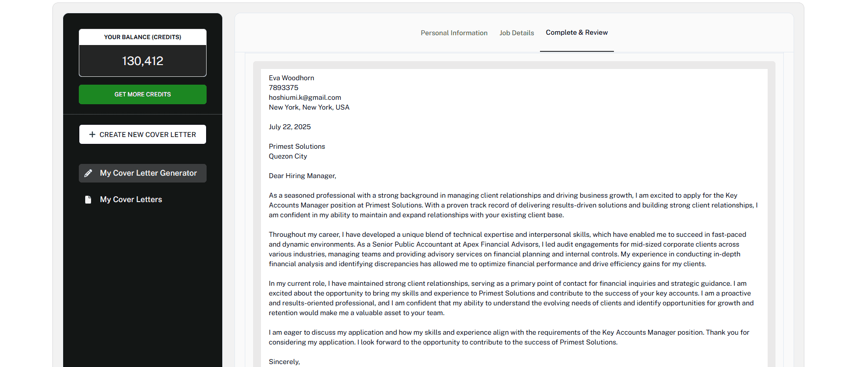Click the GET MORE CREDITS button
The width and height of the screenshot is (868, 367).
pyautogui.click(x=142, y=94)
